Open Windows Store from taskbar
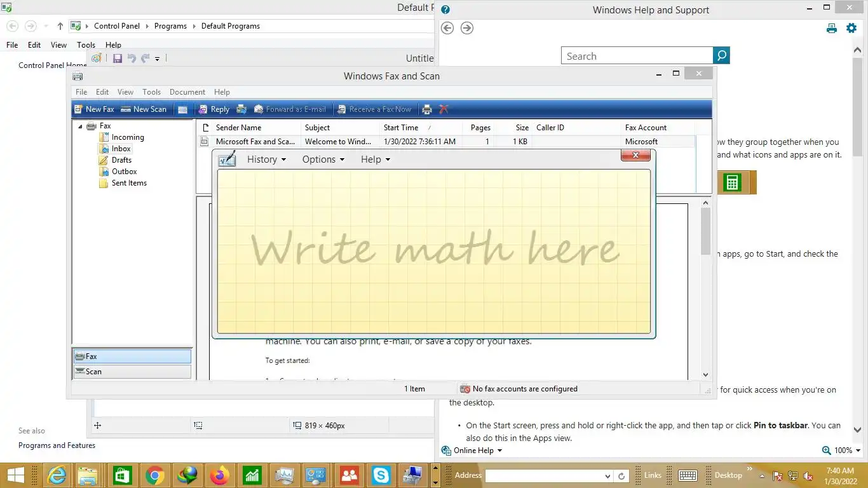The image size is (868, 488). [x=122, y=475]
